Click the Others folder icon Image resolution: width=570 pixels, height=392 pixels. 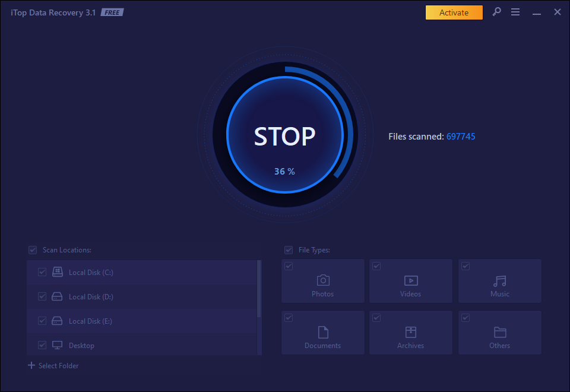coord(499,332)
